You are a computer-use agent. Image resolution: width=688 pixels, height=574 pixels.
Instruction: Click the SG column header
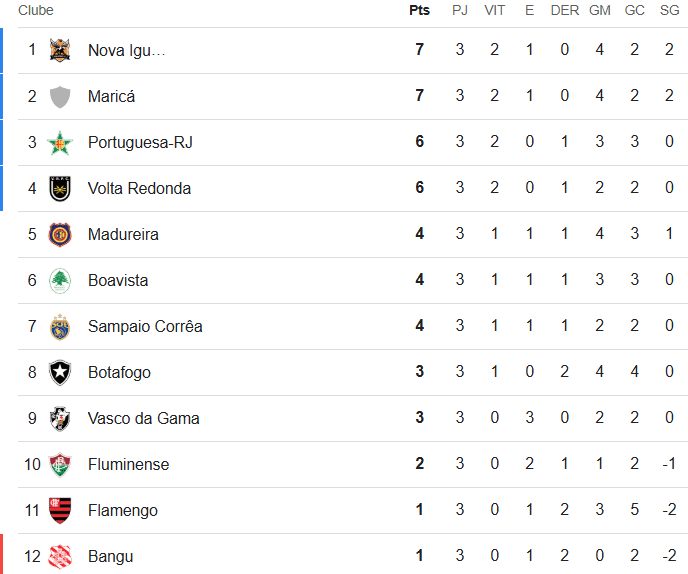(670, 10)
